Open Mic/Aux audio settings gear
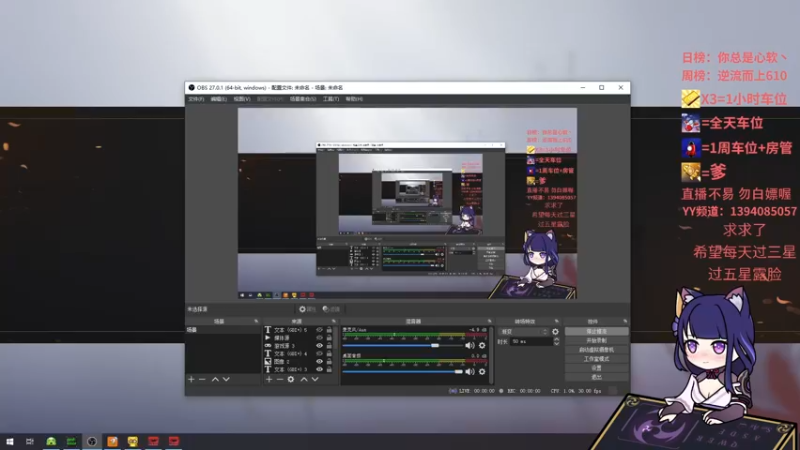The width and height of the screenshot is (800, 450). point(482,345)
